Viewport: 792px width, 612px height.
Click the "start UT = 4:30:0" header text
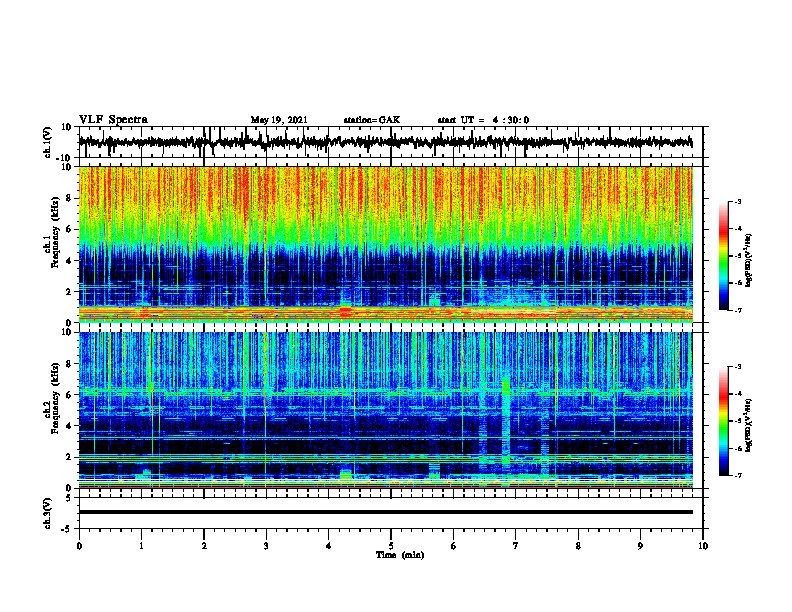pyautogui.click(x=483, y=120)
